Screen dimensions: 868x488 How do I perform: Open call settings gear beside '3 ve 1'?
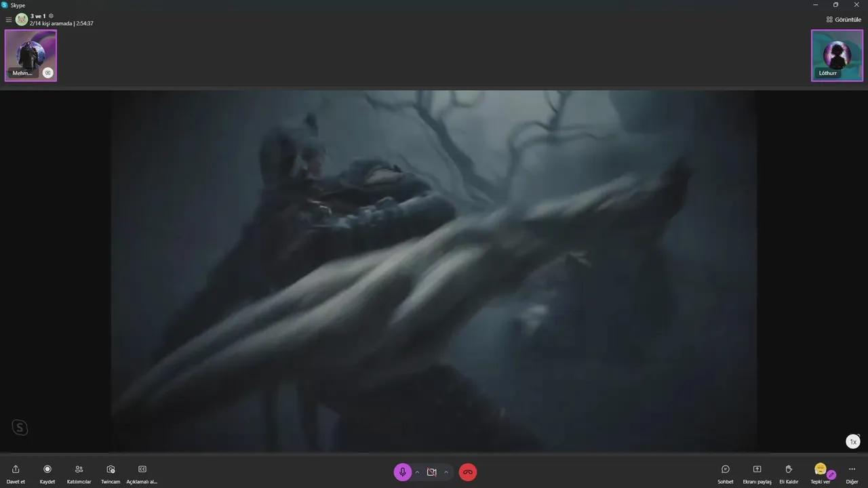(51, 16)
